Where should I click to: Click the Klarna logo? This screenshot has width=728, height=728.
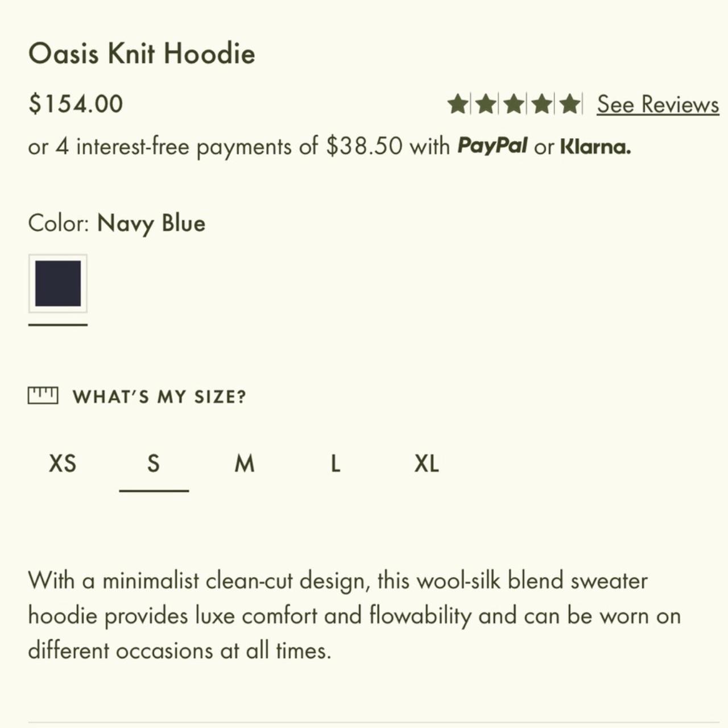595,147
